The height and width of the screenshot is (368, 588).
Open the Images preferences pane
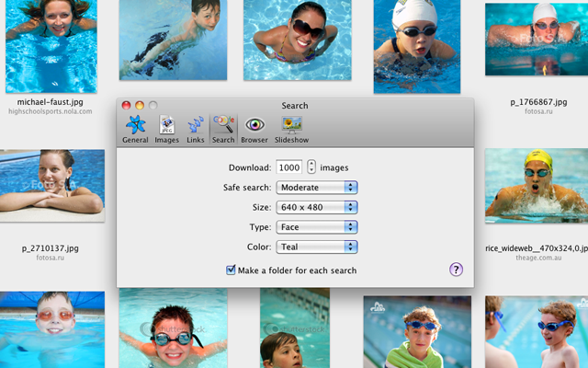[167, 129]
